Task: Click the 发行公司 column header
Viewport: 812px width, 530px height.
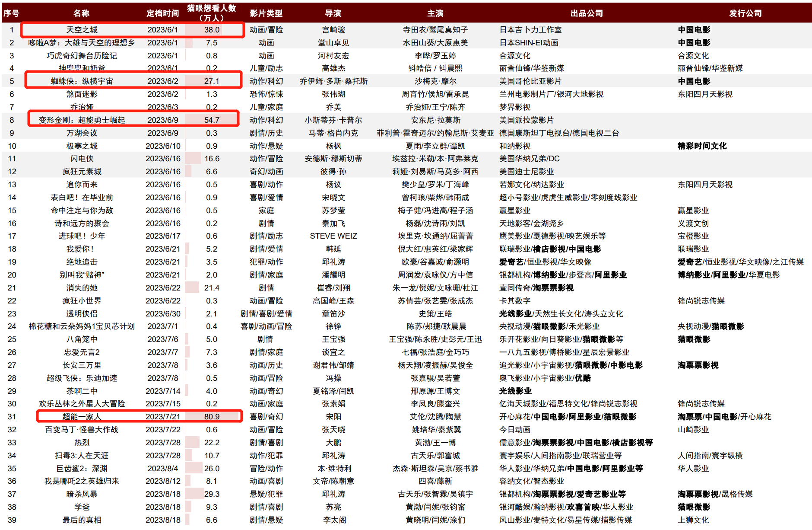Action: (745, 13)
